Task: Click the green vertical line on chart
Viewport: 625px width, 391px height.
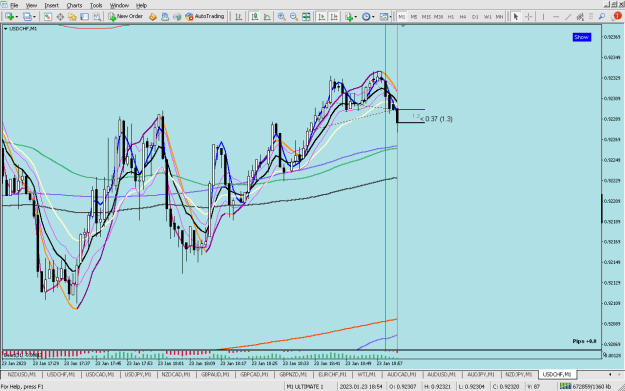Action: [385, 187]
